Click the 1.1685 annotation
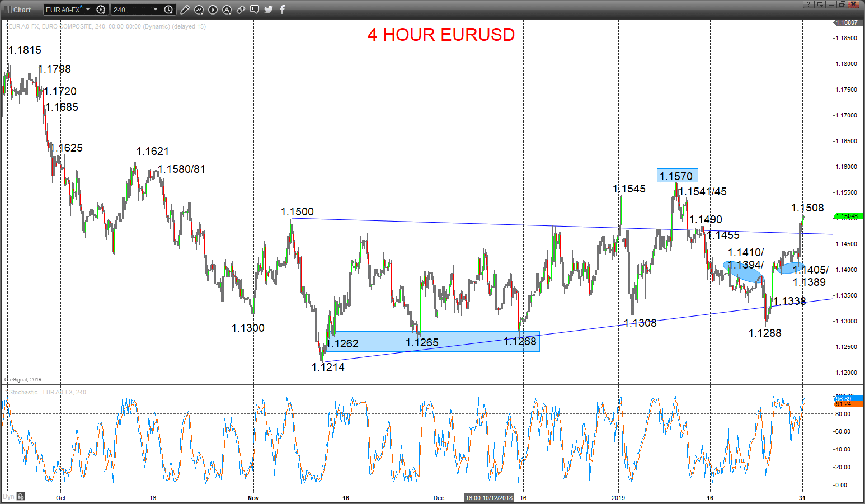This screenshot has width=865, height=504. pos(62,107)
